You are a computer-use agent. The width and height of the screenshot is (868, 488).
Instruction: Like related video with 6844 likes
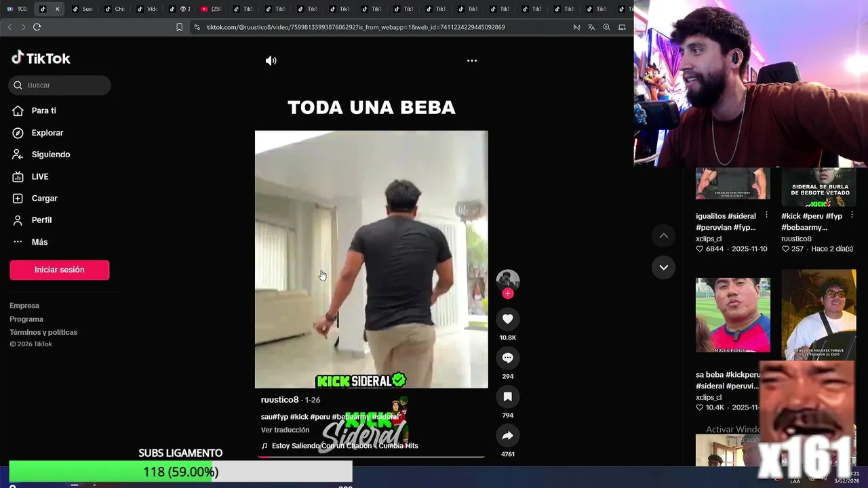[x=700, y=249]
